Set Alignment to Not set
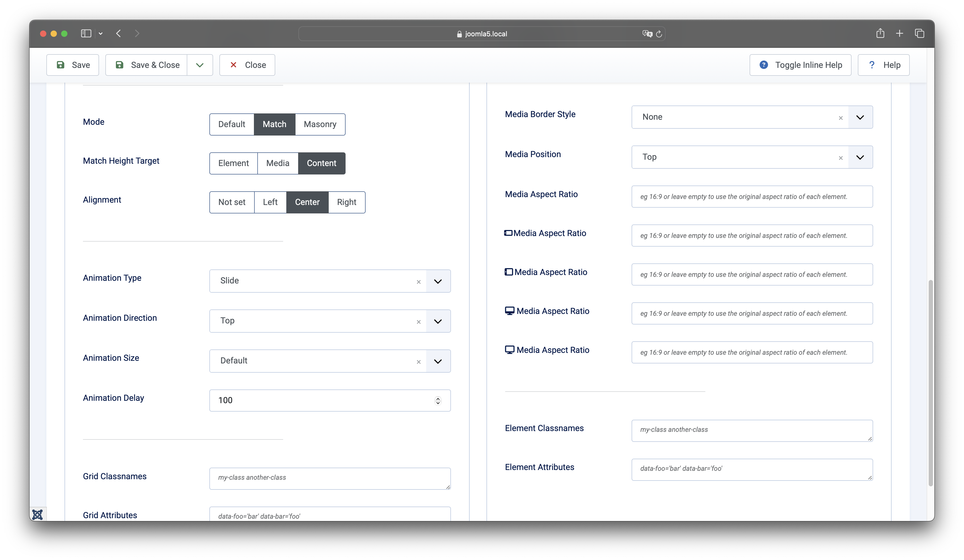Image resolution: width=964 pixels, height=560 pixels. [x=232, y=202]
